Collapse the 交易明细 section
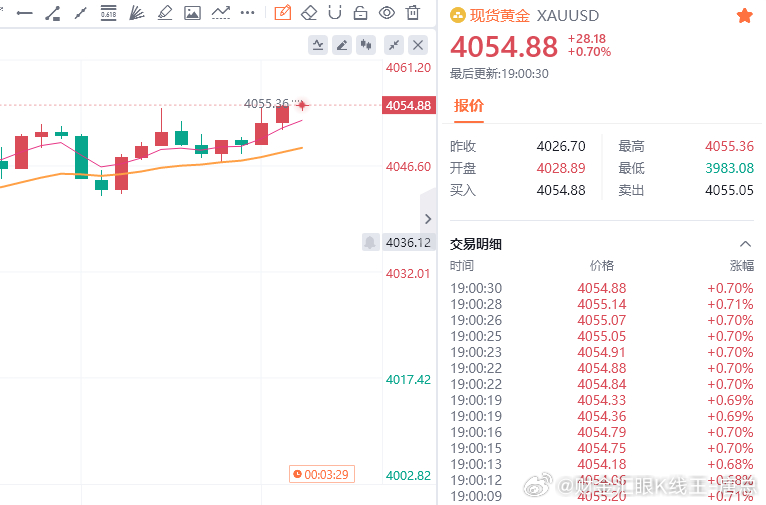 click(x=745, y=244)
